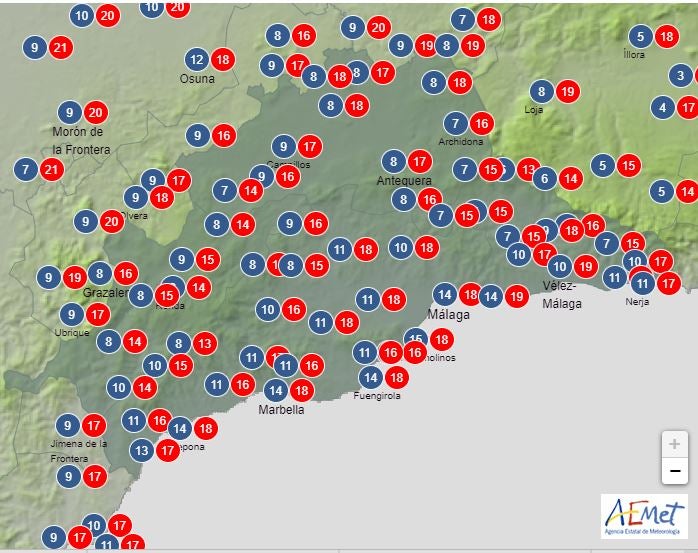
Task: Click blue 8 marker above Antequera
Action: (x=394, y=161)
